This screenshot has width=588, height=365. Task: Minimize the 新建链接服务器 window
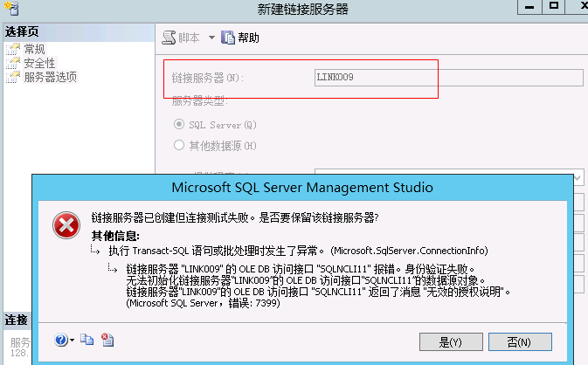pos(529,7)
